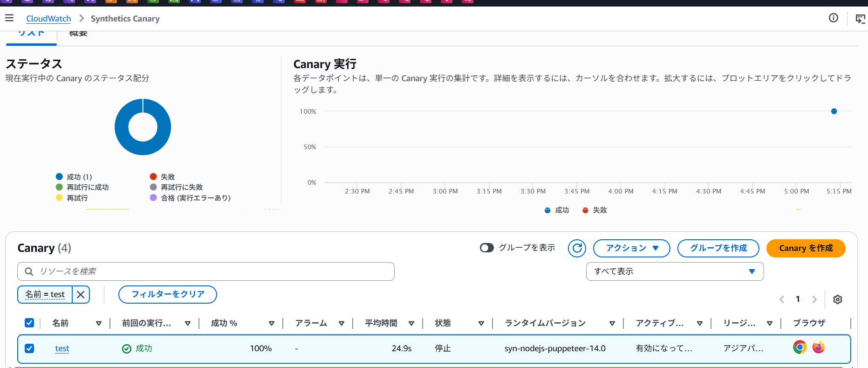Remove the 名前 = test filter
Screen dimensions: 868x368
81,294
